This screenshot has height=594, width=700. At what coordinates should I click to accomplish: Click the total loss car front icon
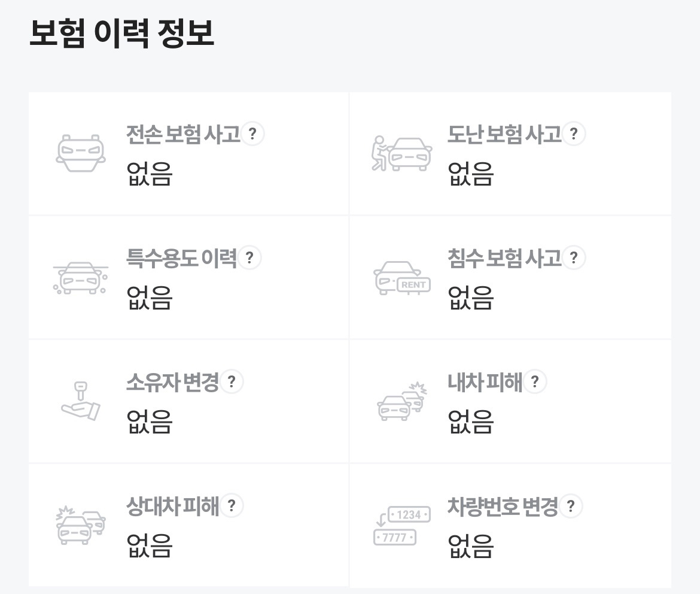81,153
